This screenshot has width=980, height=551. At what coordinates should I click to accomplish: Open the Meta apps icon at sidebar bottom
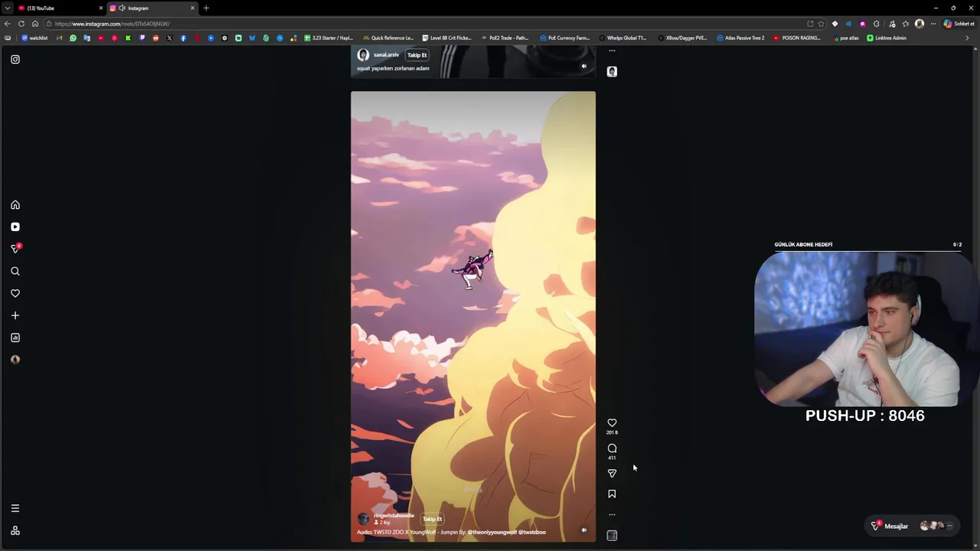click(15, 530)
